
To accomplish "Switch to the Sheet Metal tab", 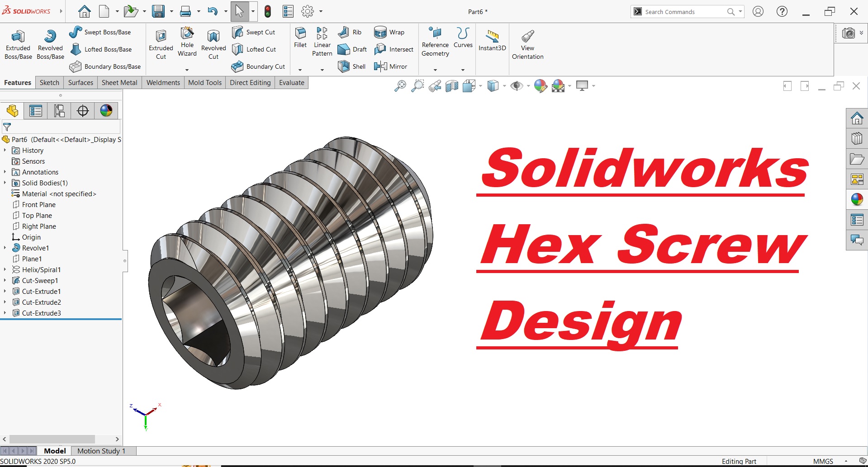I will point(119,83).
